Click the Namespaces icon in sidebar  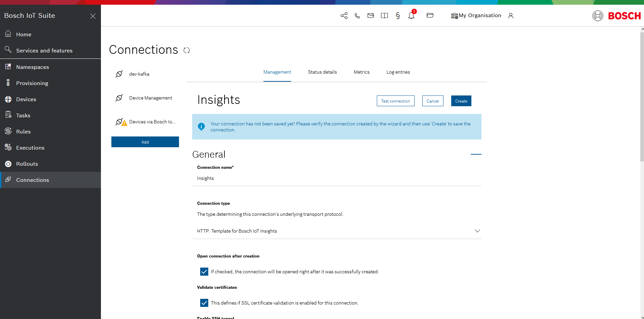tap(8, 67)
